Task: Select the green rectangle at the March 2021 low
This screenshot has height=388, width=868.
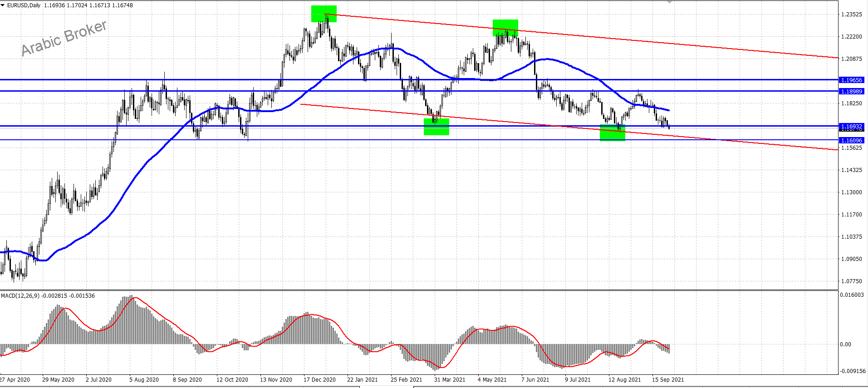Action: pyautogui.click(x=436, y=127)
